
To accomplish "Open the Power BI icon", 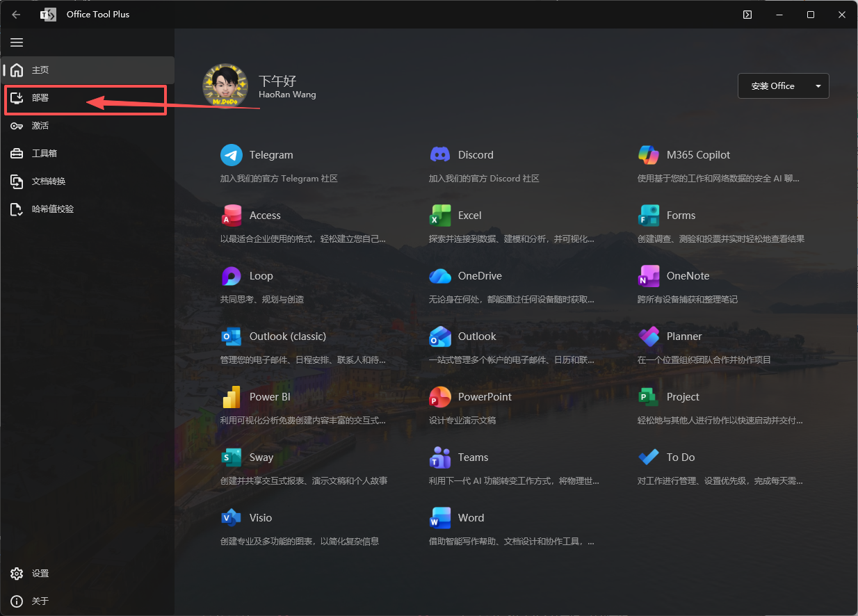I will coord(232,397).
